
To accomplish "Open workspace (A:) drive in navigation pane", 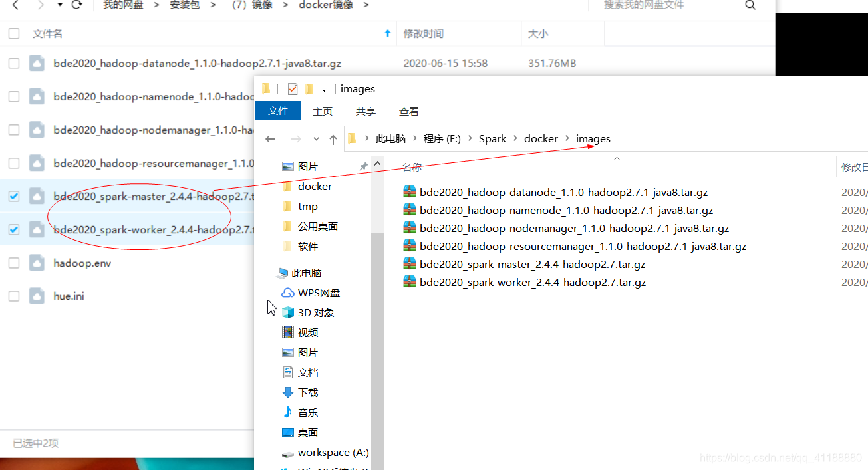I will click(x=333, y=452).
